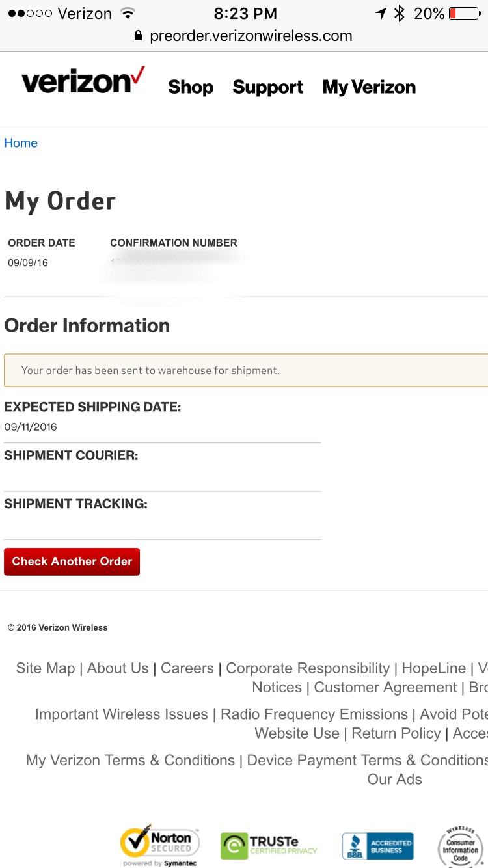
Task: Tap the preorder.verizonwireless.com address bar
Action: coord(251,36)
